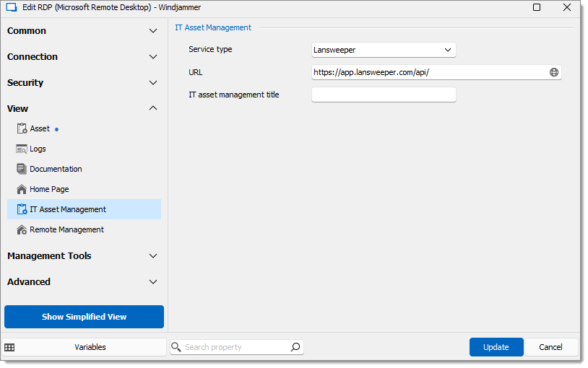The width and height of the screenshot is (588, 368).
Task: Click the Asset clipboard icon
Action: point(22,128)
